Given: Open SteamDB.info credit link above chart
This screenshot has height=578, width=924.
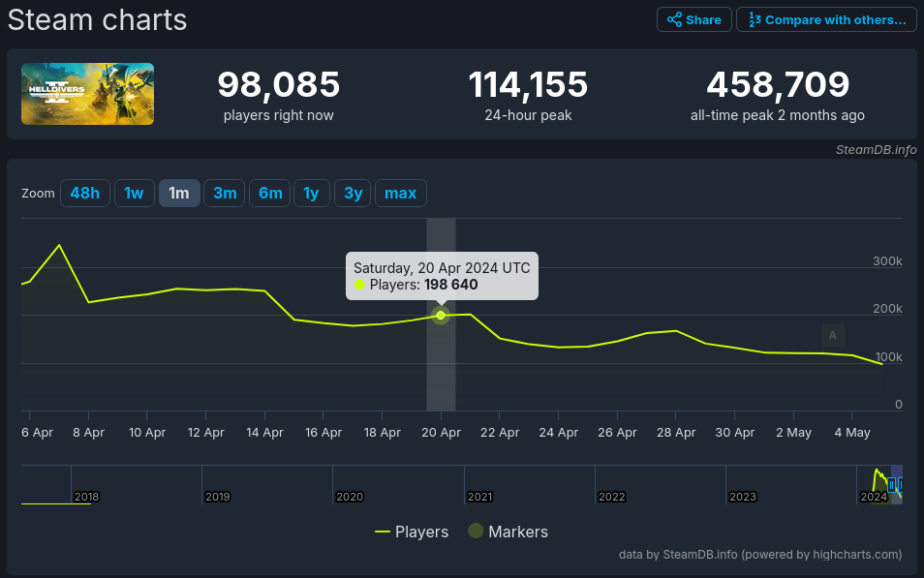Looking at the screenshot, I should click(x=876, y=150).
